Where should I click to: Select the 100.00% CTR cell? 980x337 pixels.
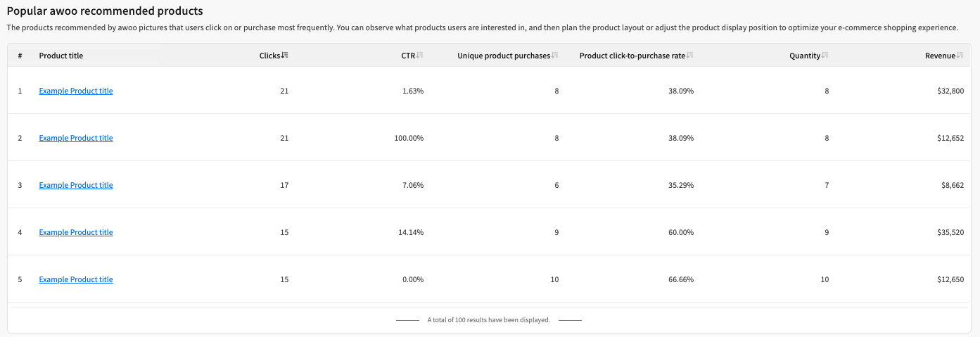(409, 138)
